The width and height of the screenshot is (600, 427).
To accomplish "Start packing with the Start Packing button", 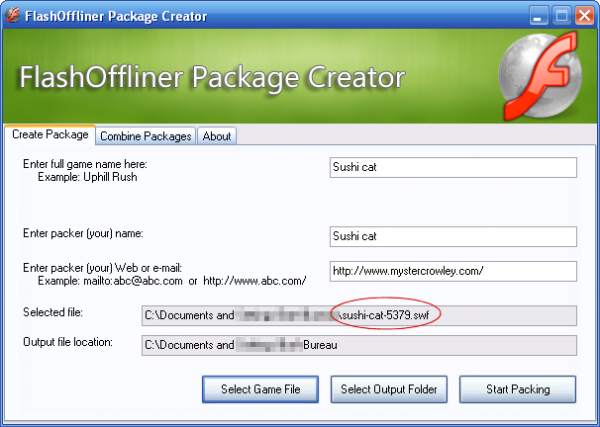I will click(x=518, y=389).
